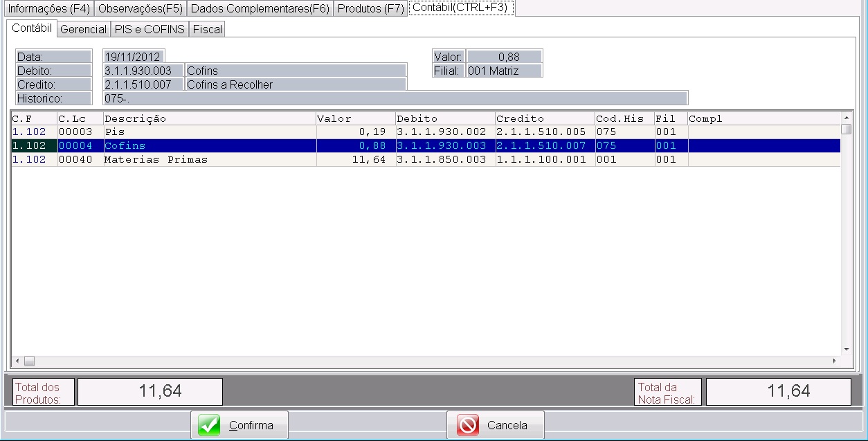Click the Valor column header
The height and width of the screenshot is (441, 868).
tap(355, 118)
